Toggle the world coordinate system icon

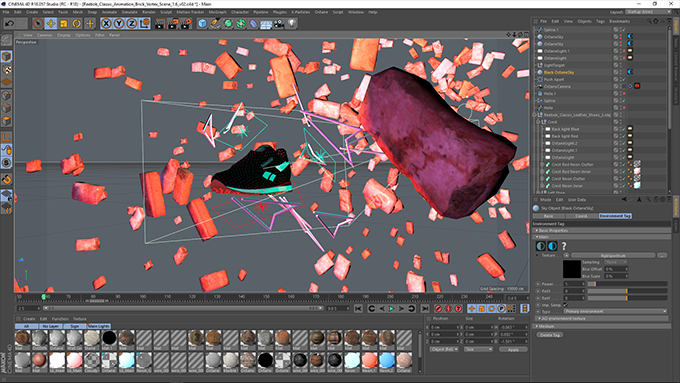tap(145, 23)
